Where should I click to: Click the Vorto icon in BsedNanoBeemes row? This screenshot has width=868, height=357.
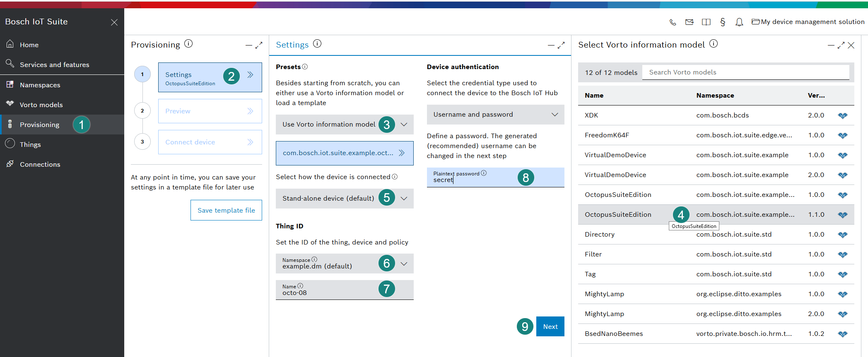843,334
